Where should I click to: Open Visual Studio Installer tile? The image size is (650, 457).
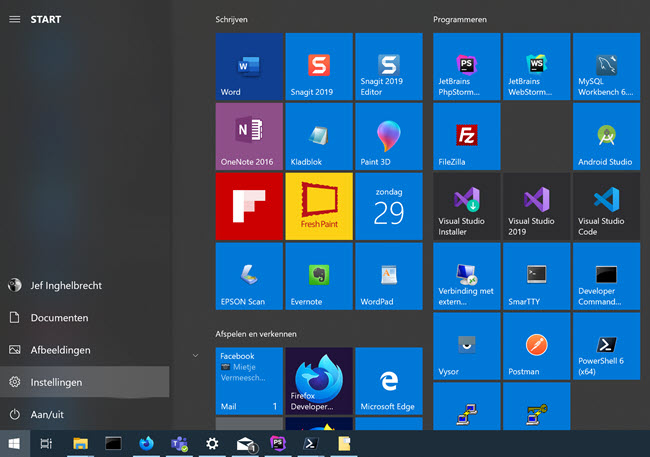pos(467,207)
